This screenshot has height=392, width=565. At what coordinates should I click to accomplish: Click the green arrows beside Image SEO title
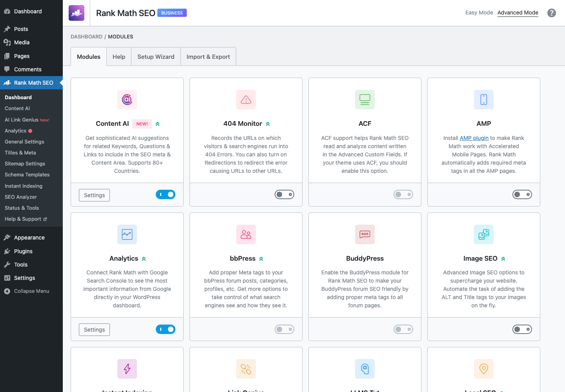503,259
